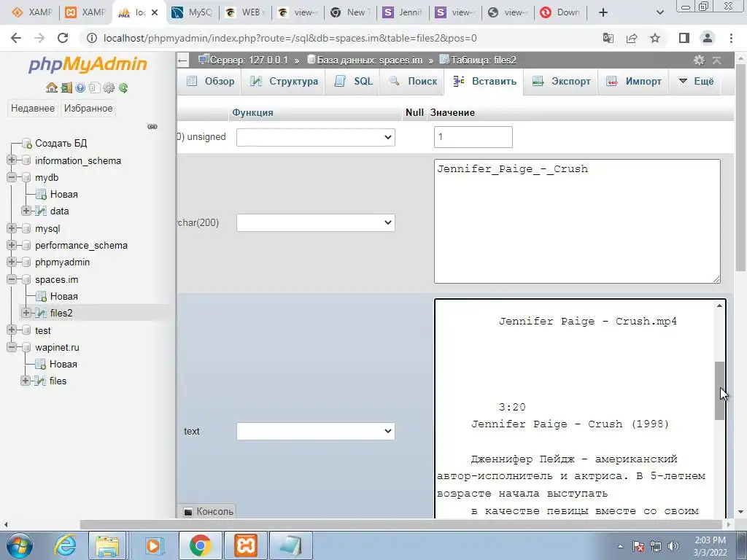
Task: Open the Структура tab
Action: [284, 82]
